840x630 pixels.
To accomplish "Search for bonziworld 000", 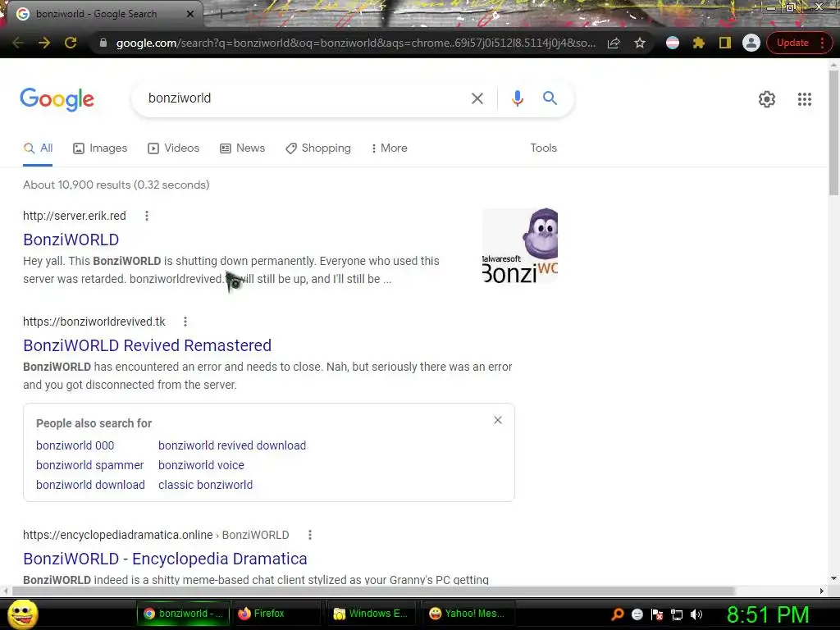I will tap(75, 445).
